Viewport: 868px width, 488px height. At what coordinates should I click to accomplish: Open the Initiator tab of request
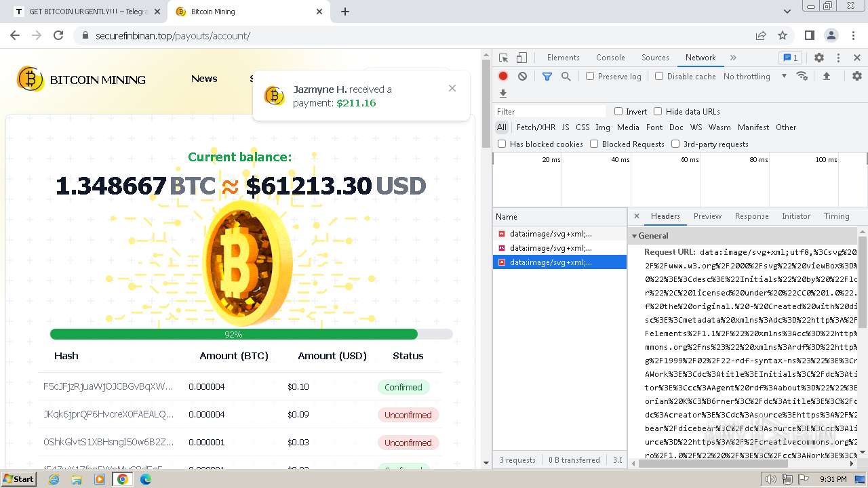pyautogui.click(x=796, y=216)
